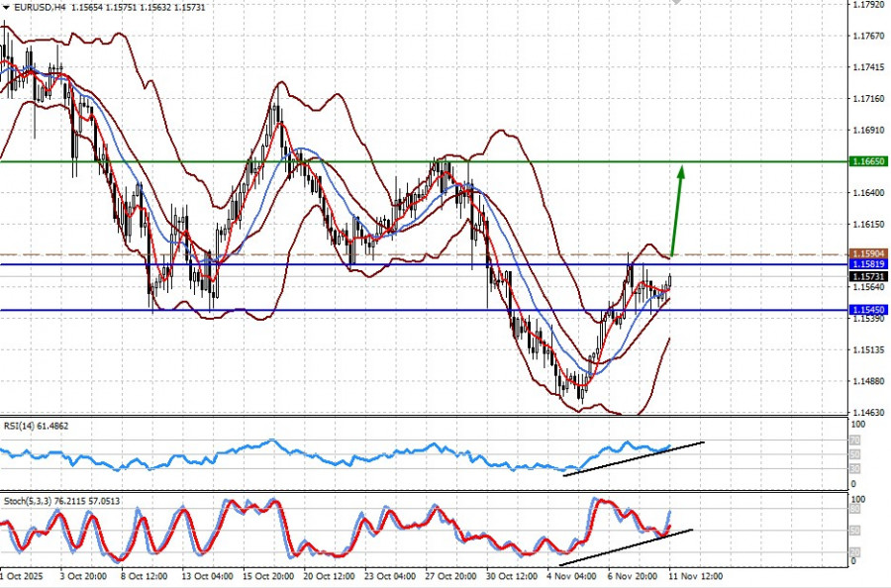Click the 1.14630 price scale value
Screen dimensions: 891x588
(x=869, y=413)
